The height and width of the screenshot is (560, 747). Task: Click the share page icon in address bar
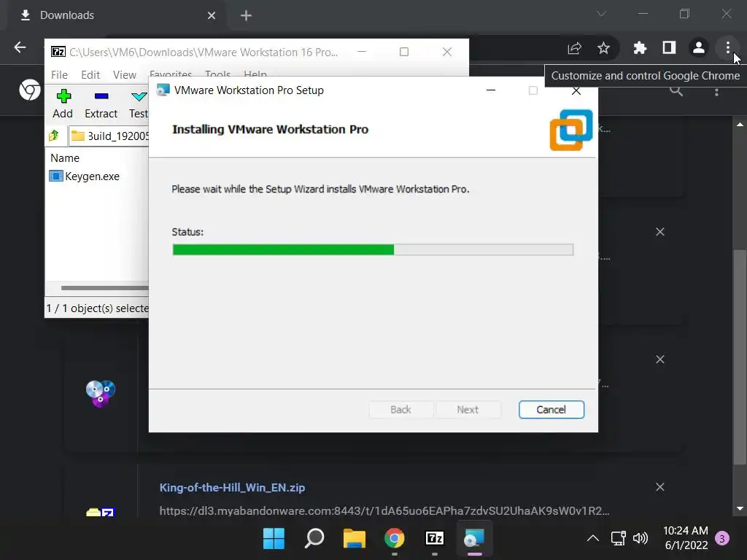pyautogui.click(x=575, y=47)
